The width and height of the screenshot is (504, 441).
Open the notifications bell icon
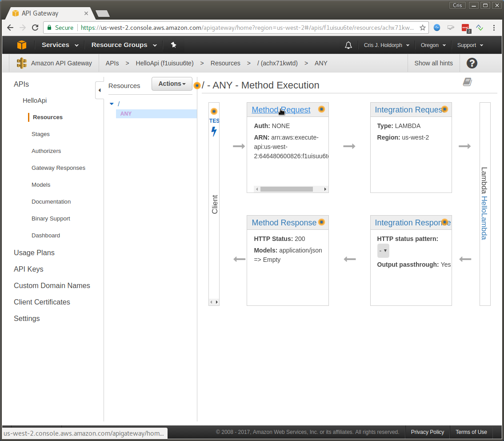(x=348, y=45)
